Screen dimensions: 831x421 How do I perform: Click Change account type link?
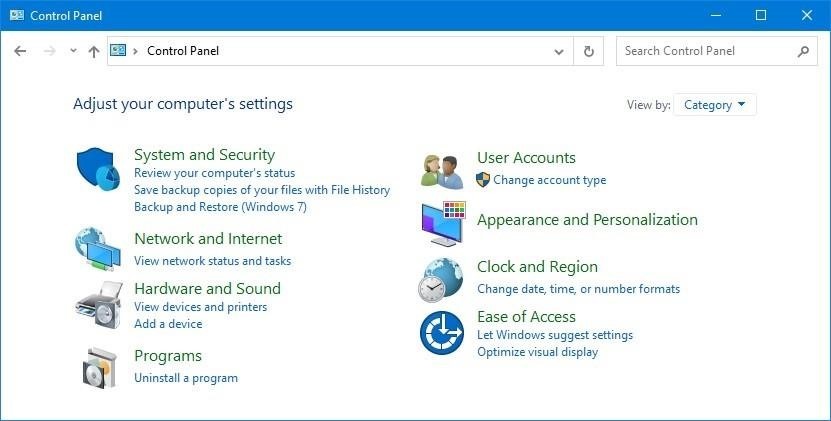pos(550,180)
